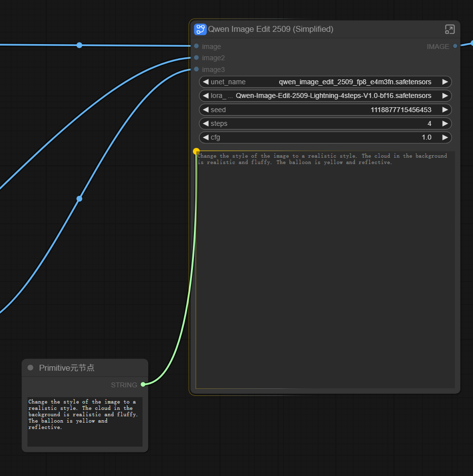This screenshot has height=476, width=473.
Task: Click the image2 input socket
Action: [x=196, y=58]
